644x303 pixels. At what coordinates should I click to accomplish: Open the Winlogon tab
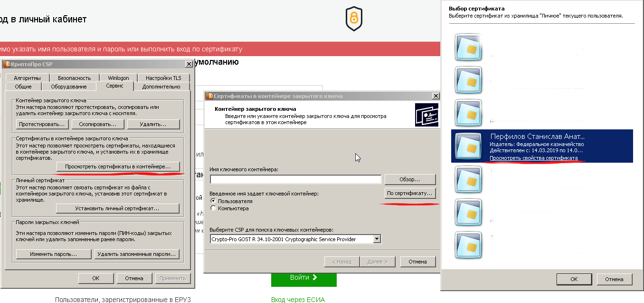point(118,78)
